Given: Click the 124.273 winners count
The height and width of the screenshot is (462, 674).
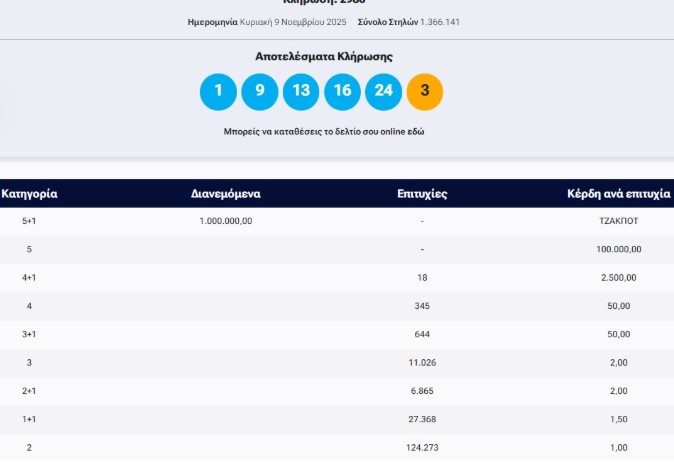Looking at the screenshot, I should 422,447.
